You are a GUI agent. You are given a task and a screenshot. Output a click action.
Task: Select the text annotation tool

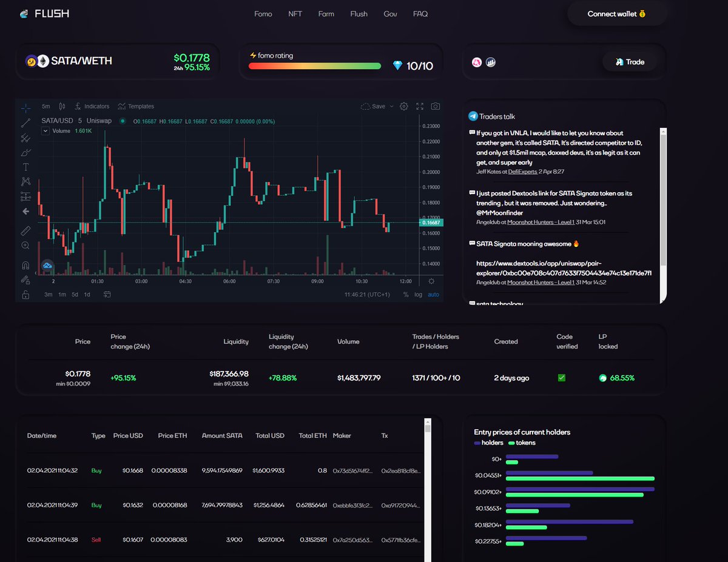(25, 167)
